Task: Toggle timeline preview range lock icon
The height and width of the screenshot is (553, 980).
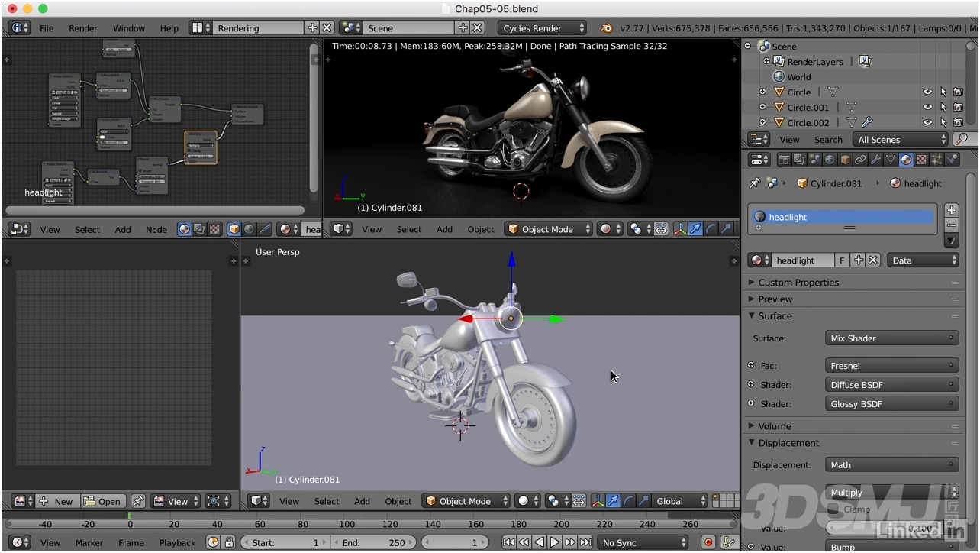Action: 229,542
